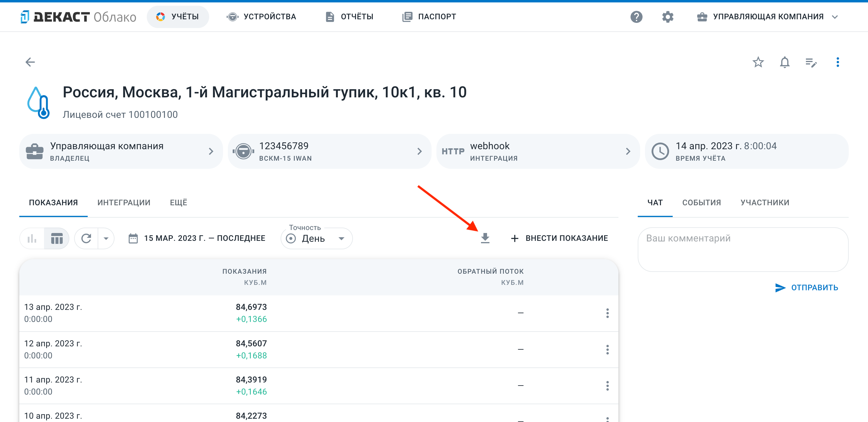Switch to bar chart view

coord(32,238)
